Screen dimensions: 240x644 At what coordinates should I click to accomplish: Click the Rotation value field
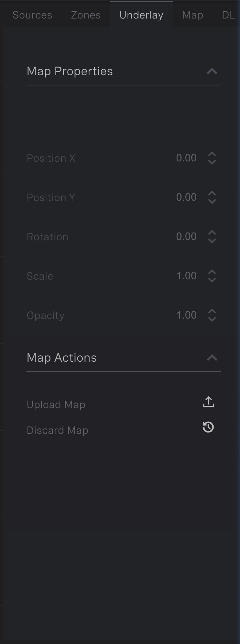pos(186,237)
